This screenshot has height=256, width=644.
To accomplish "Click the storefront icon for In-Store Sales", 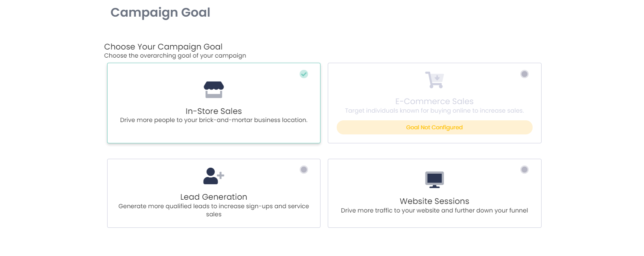I will click(214, 90).
